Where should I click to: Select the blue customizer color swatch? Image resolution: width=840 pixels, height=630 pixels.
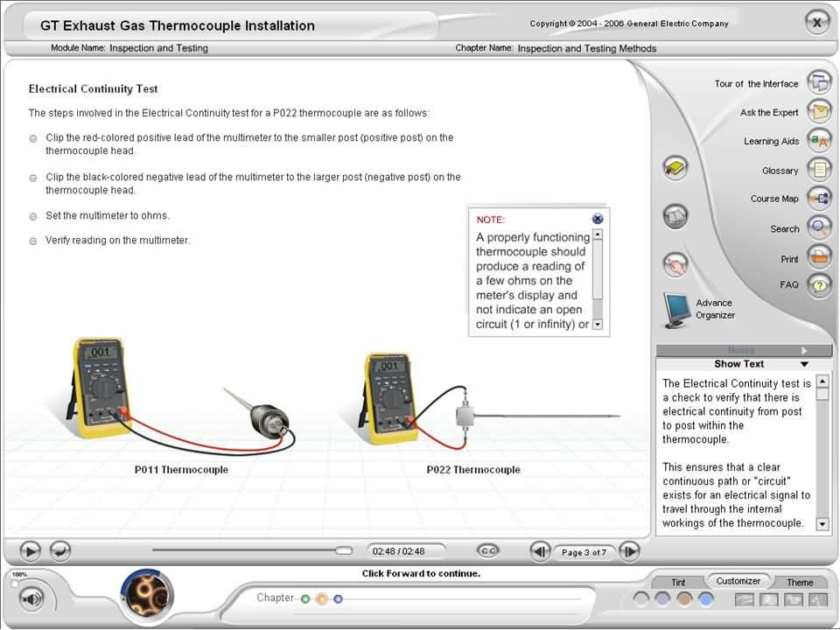pyautogui.click(x=705, y=599)
